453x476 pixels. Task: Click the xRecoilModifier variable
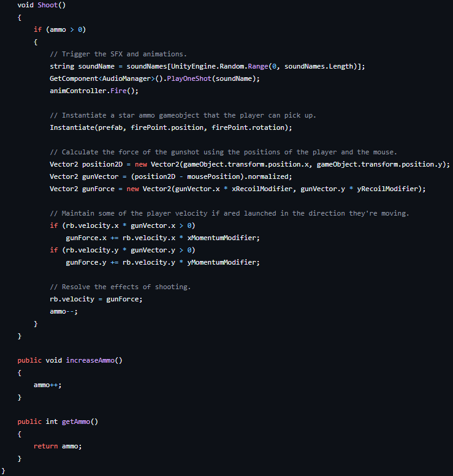pyautogui.click(x=262, y=189)
